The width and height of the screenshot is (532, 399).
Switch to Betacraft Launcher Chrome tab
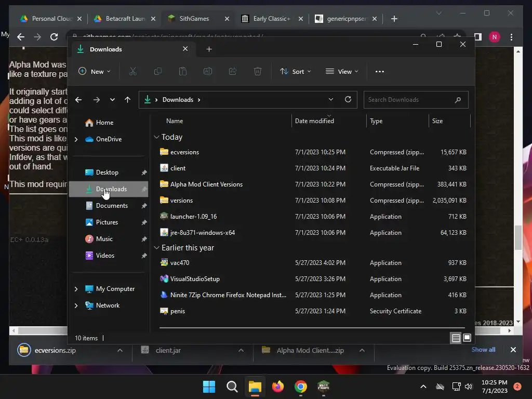click(124, 19)
